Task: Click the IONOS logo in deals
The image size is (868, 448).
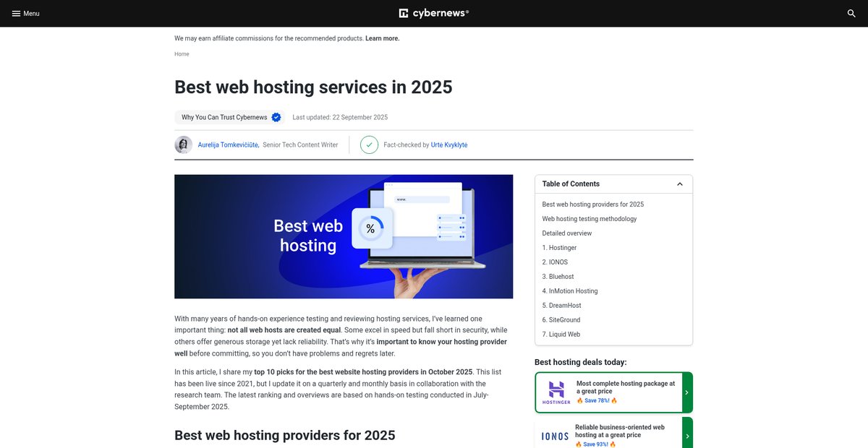Action: [x=556, y=436]
